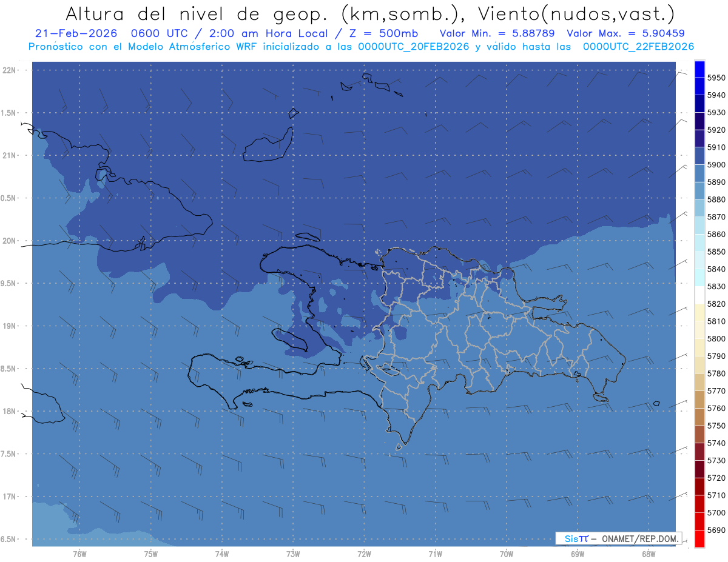
Task: Click the 5930 legend value
Action: point(716,113)
